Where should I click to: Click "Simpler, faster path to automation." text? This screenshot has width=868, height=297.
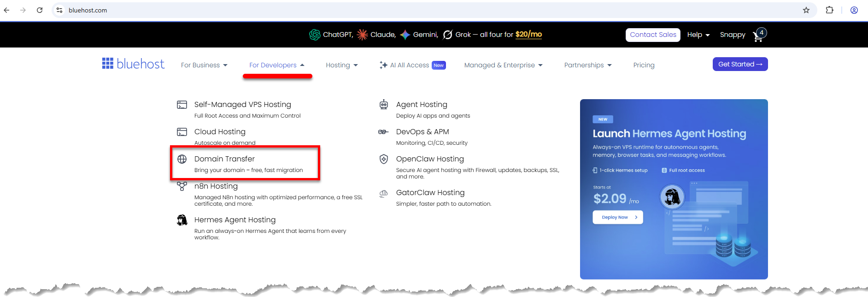[444, 204]
